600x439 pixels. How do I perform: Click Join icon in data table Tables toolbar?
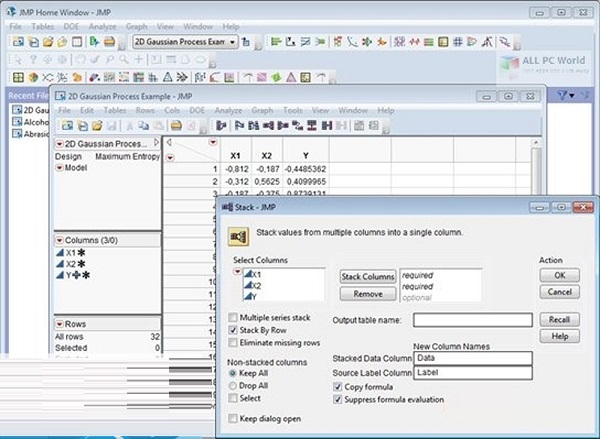[x=326, y=125]
